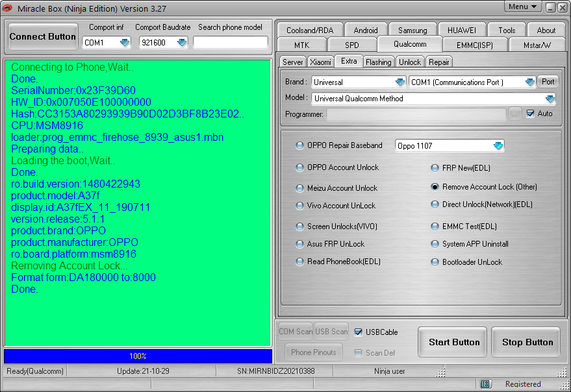Select Read PhoneBook(EDL) option

[x=299, y=262]
